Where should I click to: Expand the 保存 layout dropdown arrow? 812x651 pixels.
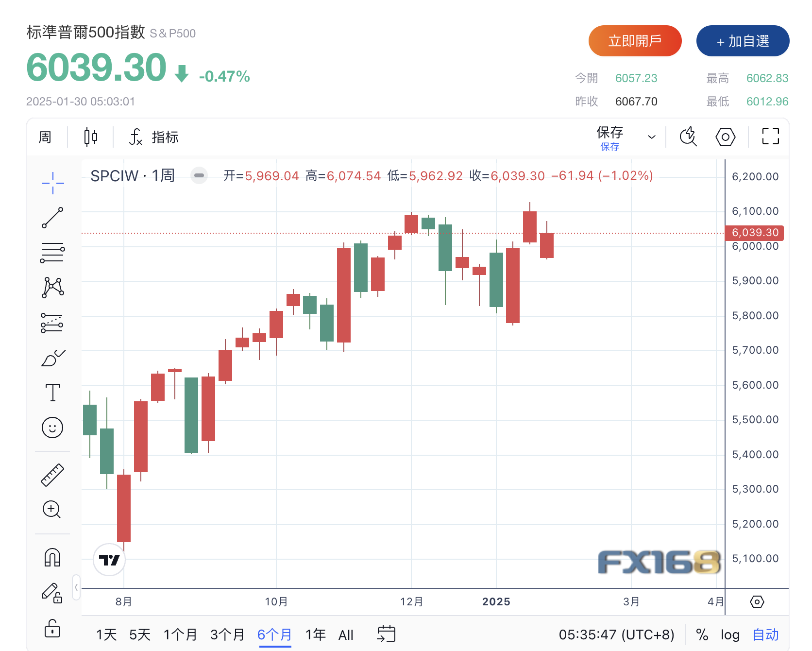tap(652, 137)
